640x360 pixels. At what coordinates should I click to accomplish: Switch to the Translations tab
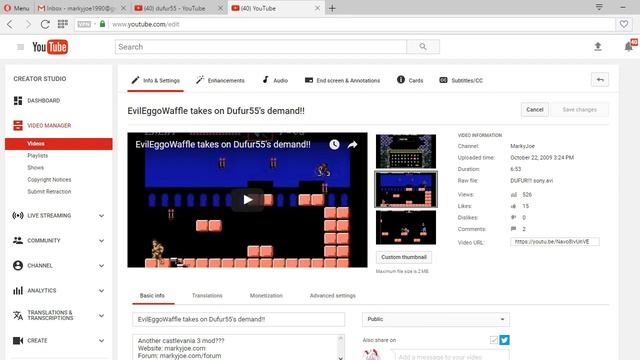tap(207, 296)
